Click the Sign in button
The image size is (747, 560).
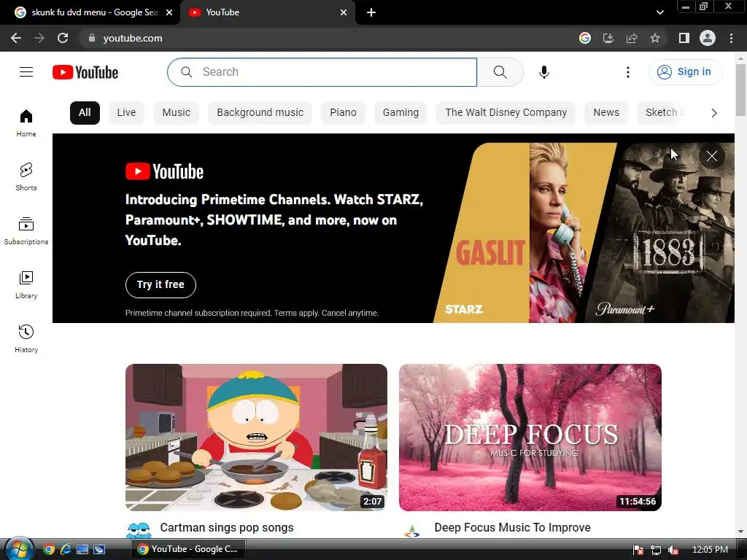click(685, 72)
